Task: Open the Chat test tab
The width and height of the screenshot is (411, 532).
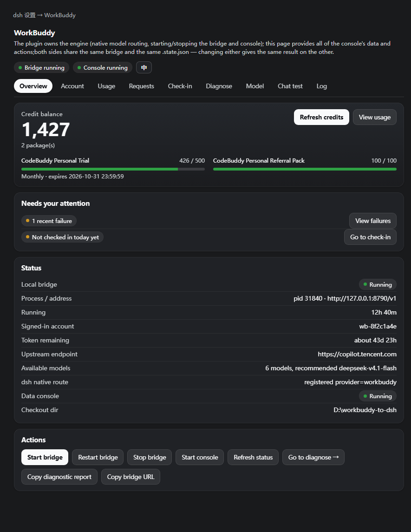Action: click(x=290, y=86)
